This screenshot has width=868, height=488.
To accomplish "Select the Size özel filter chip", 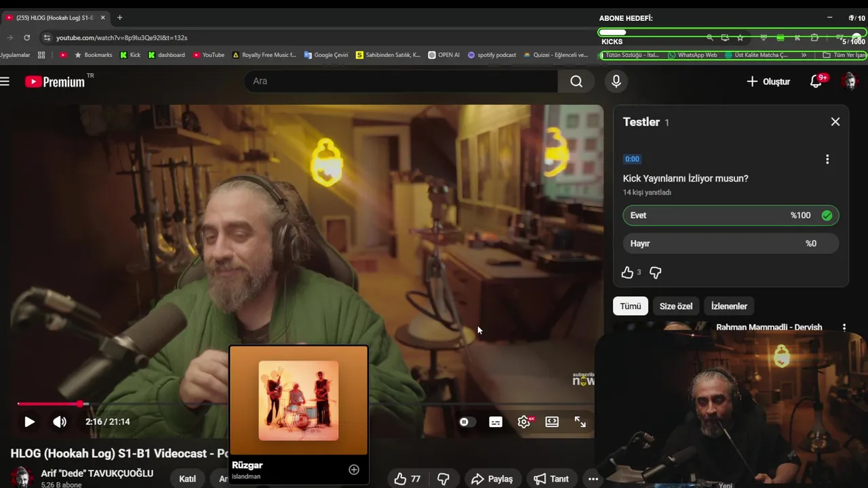I will [x=676, y=306].
